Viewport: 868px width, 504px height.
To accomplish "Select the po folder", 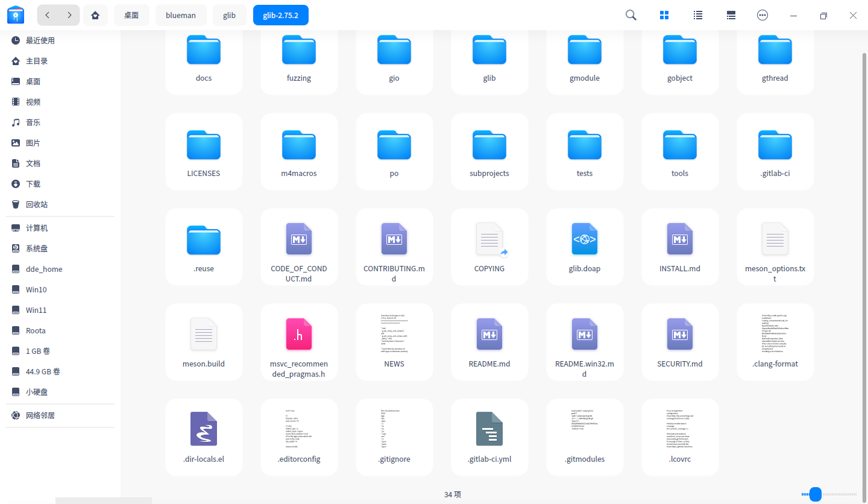I will [x=394, y=152].
